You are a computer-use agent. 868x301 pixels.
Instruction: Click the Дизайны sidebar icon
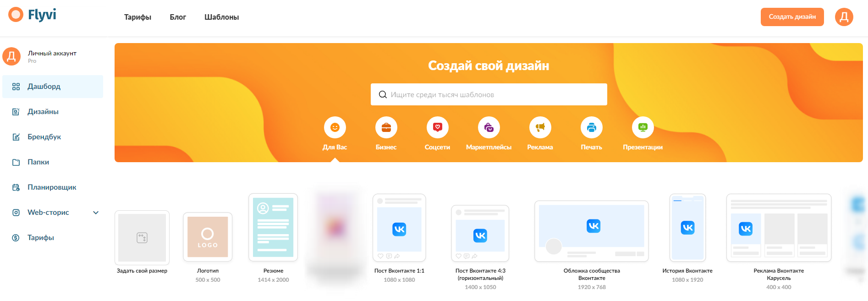coord(16,112)
